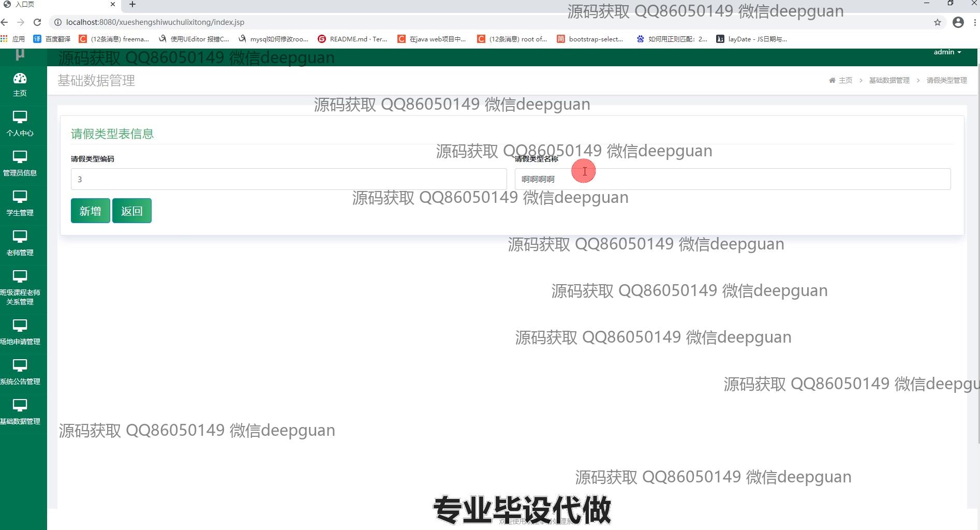
Task: Go to 管理员信息 sidebar item
Action: (20, 164)
